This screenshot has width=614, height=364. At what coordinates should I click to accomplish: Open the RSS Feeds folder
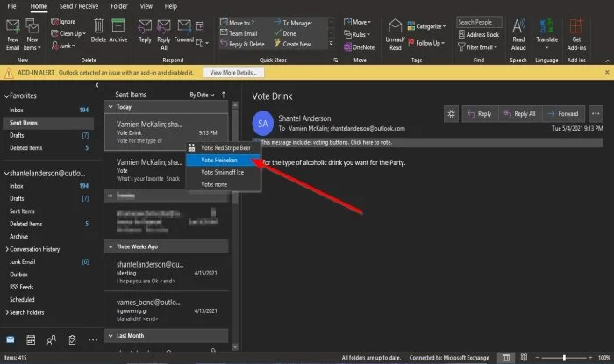tap(47, 287)
